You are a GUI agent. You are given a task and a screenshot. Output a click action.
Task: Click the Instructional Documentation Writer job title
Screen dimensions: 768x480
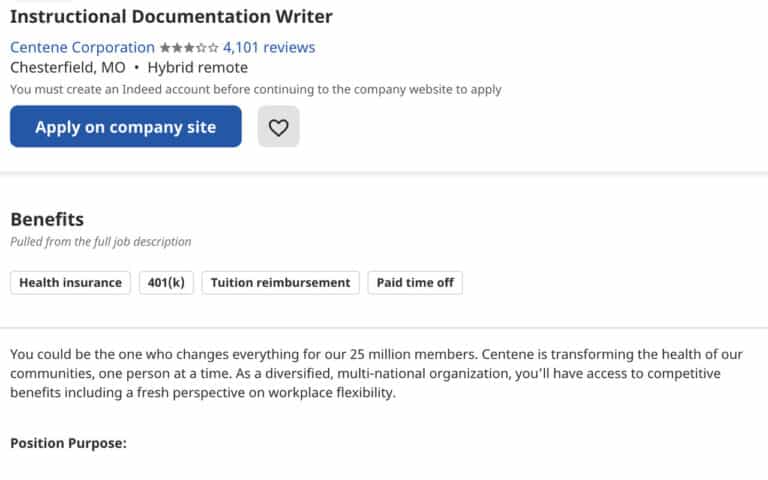pyautogui.click(x=171, y=17)
